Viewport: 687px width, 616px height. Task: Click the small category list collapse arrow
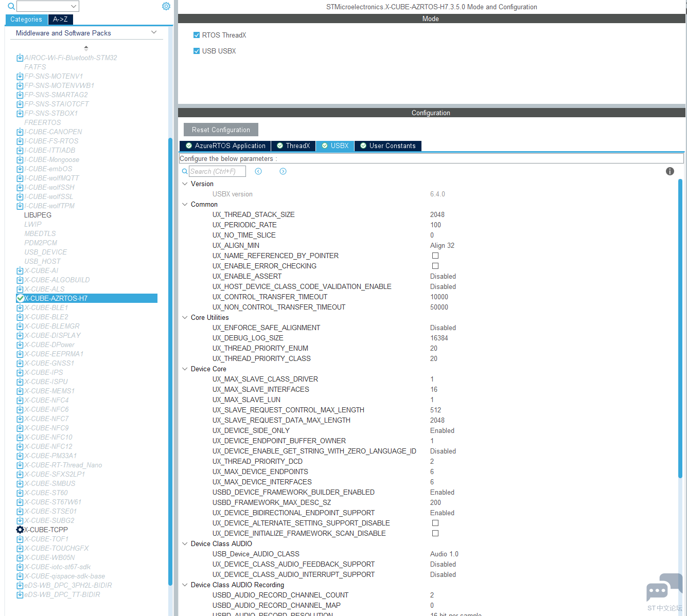pyautogui.click(x=86, y=48)
